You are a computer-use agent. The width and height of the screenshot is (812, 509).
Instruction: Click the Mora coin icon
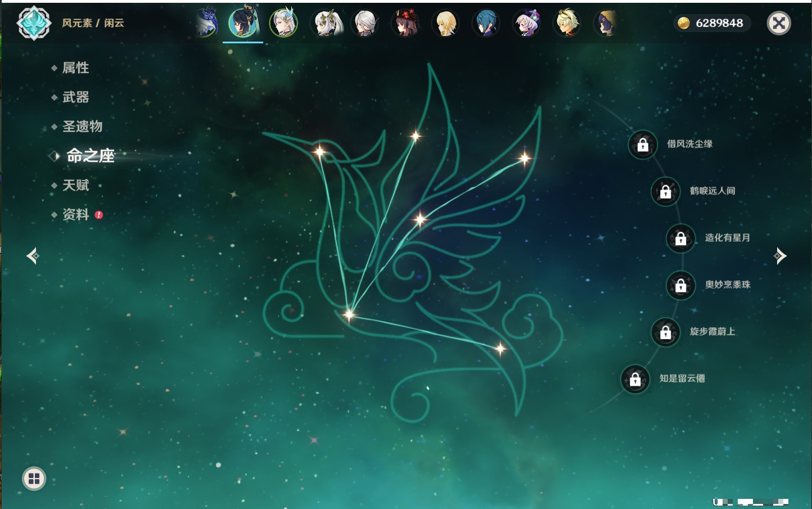(x=683, y=23)
